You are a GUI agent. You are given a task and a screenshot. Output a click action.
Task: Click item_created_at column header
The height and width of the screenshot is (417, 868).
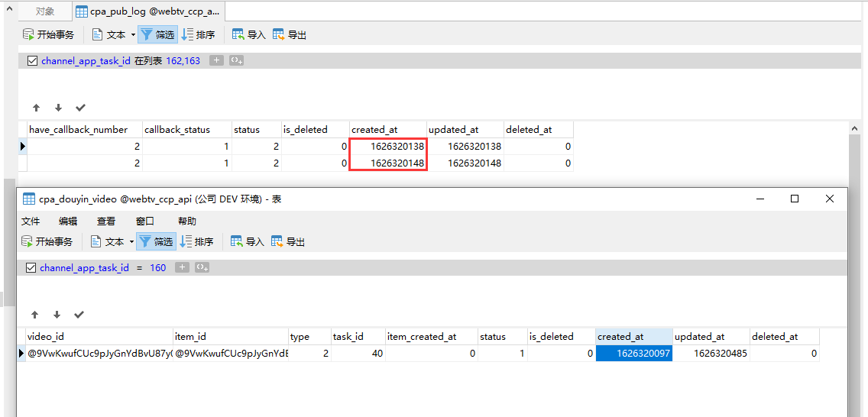431,337
